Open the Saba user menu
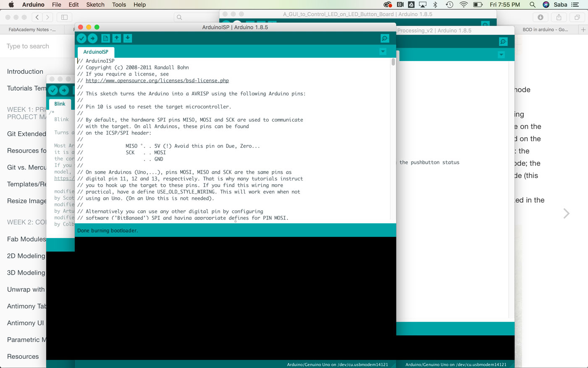This screenshot has height=368, width=588. [x=560, y=5]
